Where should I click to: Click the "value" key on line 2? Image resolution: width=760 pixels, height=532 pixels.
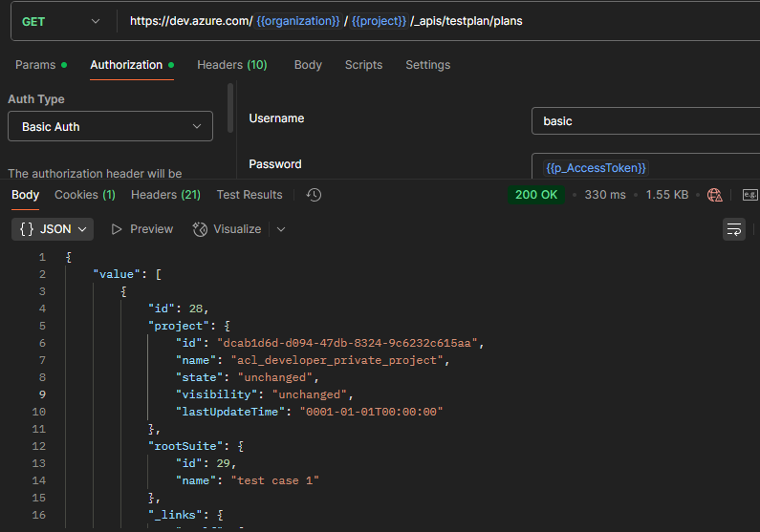(x=117, y=274)
